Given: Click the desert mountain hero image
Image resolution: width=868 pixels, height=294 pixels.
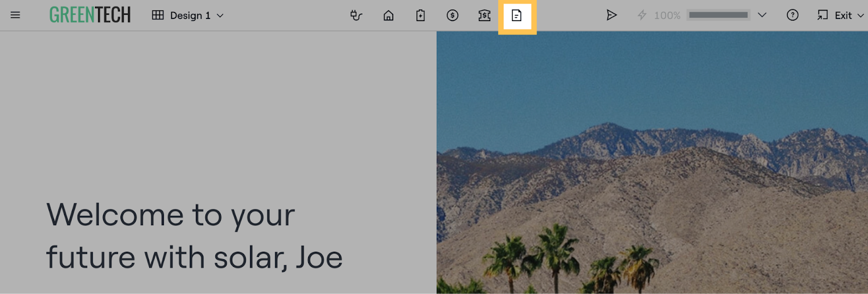Looking at the screenshot, I should tap(651, 163).
